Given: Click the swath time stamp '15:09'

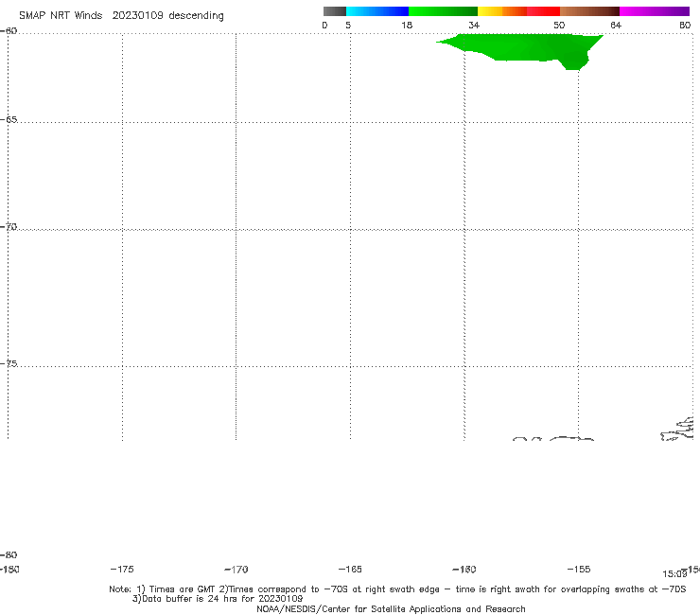Looking at the screenshot, I should click(x=674, y=574).
